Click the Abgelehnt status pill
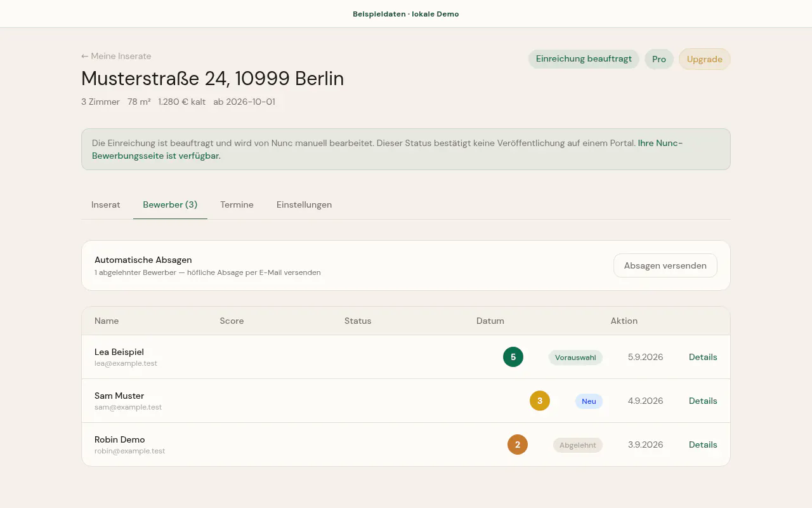The height and width of the screenshot is (508, 812). click(577, 445)
